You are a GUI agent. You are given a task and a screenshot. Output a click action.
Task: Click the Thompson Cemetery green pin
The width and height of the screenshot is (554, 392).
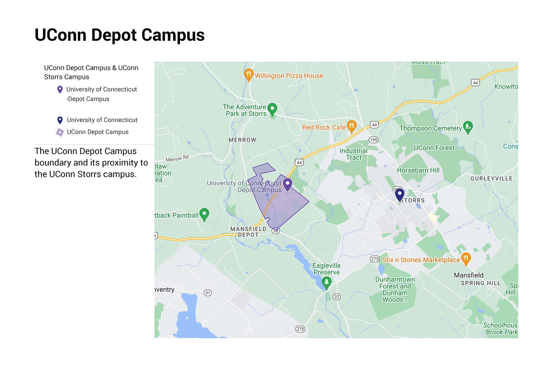click(x=468, y=127)
